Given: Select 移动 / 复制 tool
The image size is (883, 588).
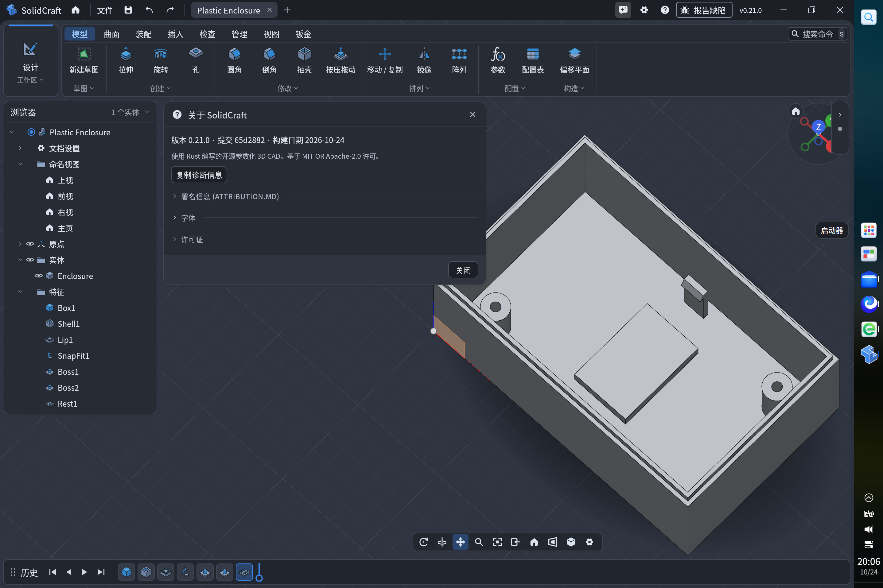Looking at the screenshot, I should pyautogui.click(x=385, y=61).
